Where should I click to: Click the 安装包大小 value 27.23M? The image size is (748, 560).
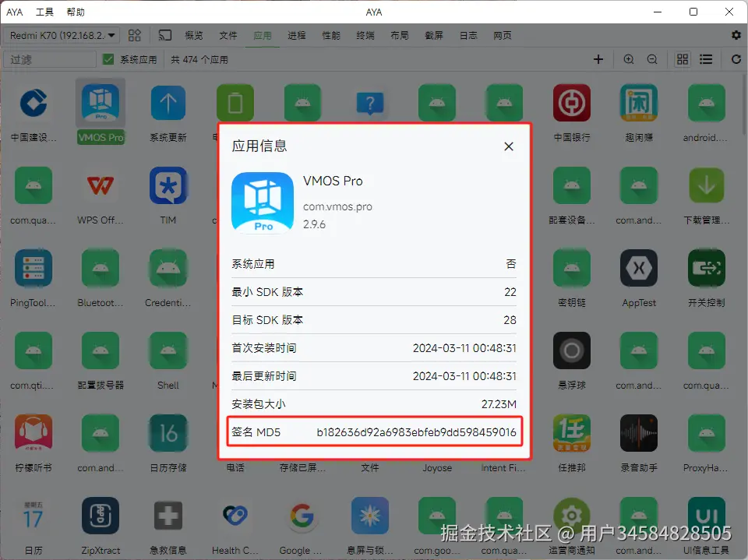click(499, 404)
